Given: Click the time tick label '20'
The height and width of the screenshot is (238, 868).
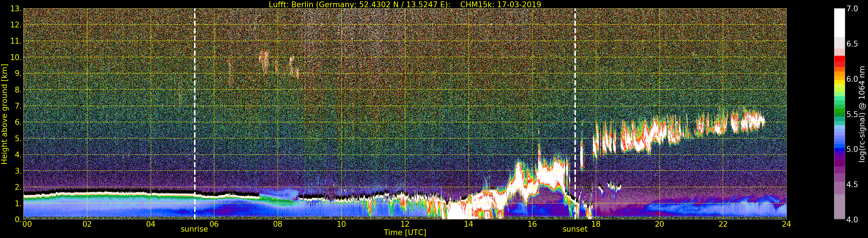Looking at the screenshot, I should tap(659, 224).
